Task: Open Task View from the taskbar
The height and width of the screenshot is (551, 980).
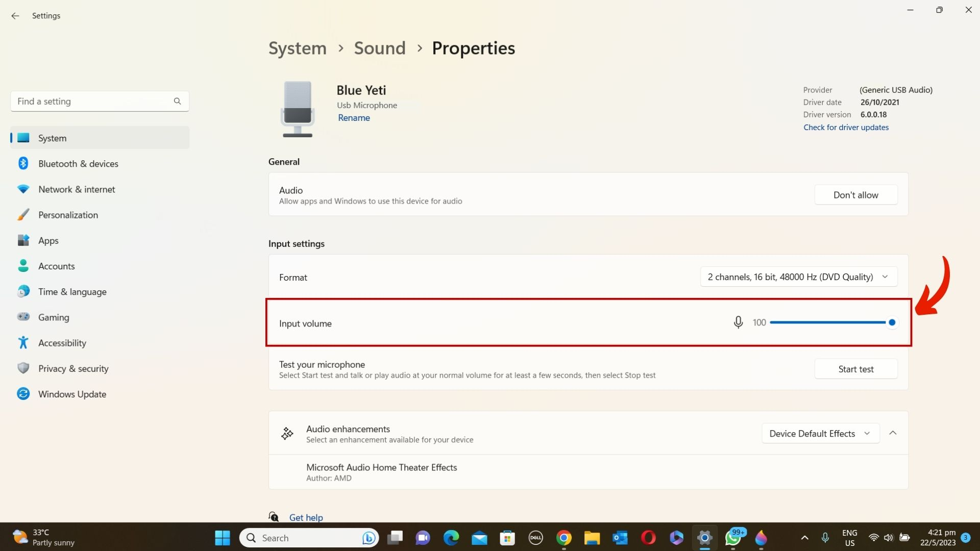Action: tap(395, 538)
